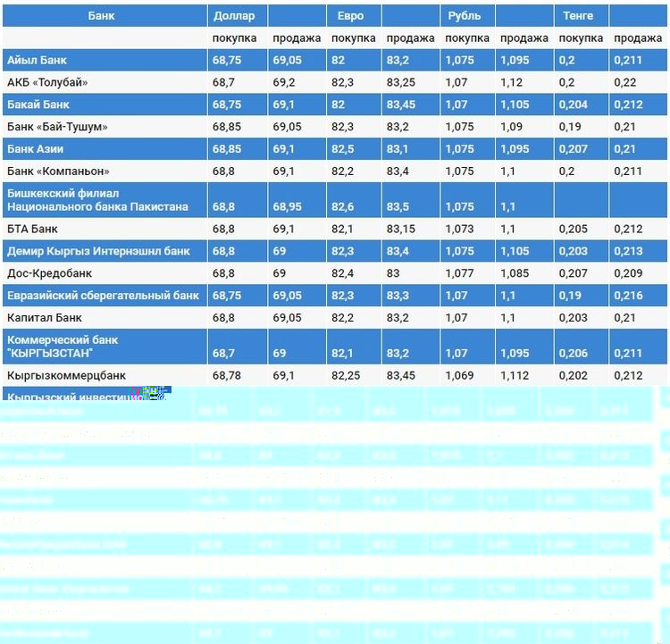Select Евразийский сберегательный банк row name
This screenshot has width=670, height=644.
point(103,296)
